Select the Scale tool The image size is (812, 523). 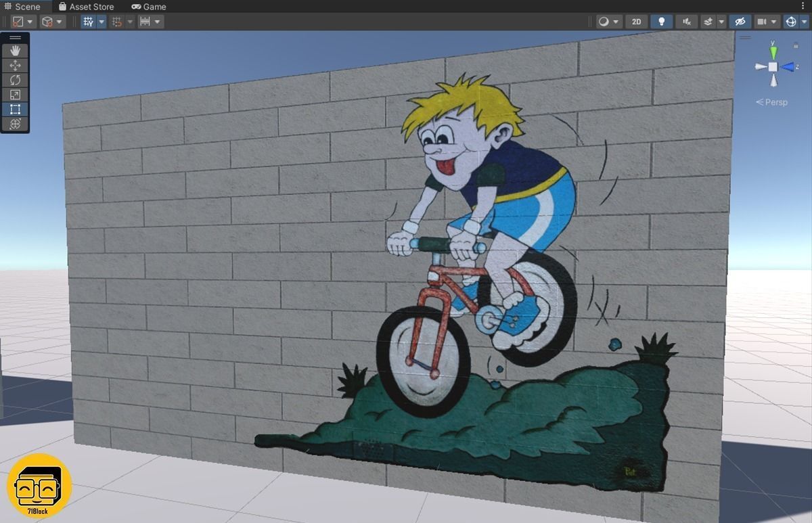tap(15, 95)
